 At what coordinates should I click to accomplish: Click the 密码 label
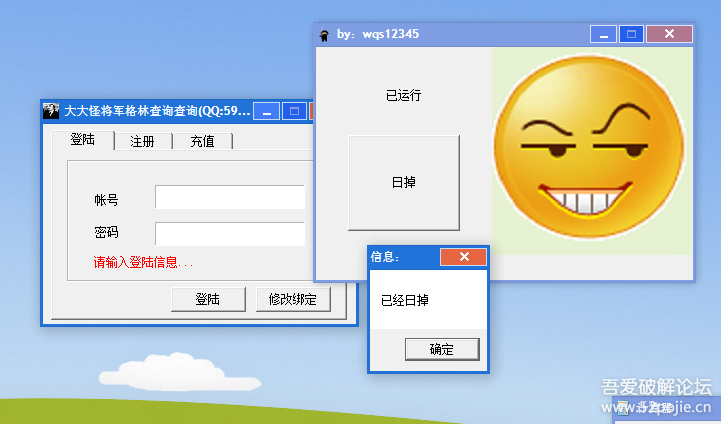click(x=106, y=233)
